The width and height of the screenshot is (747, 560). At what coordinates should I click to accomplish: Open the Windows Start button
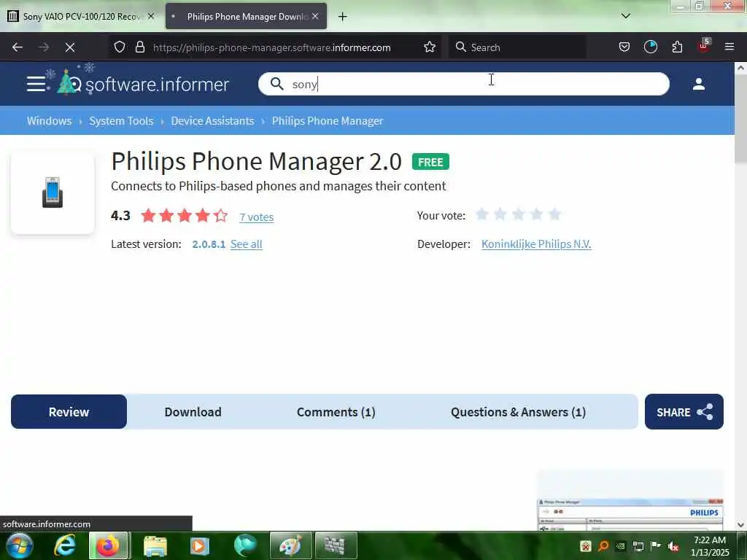point(19,545)
